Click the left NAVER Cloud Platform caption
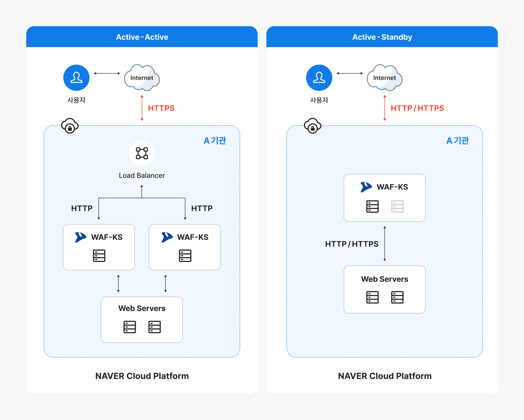Image resolution: width=524 pixels, height=420 pixels. pos(142,376)
